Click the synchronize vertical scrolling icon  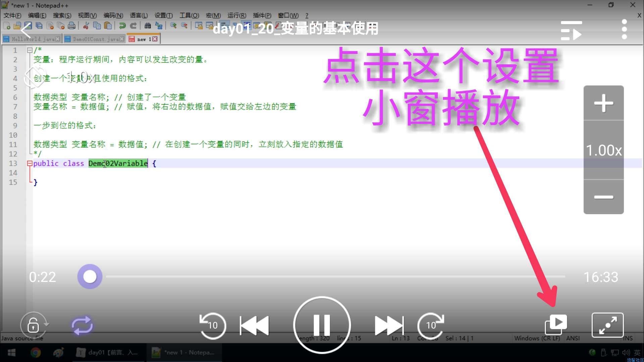199,25
